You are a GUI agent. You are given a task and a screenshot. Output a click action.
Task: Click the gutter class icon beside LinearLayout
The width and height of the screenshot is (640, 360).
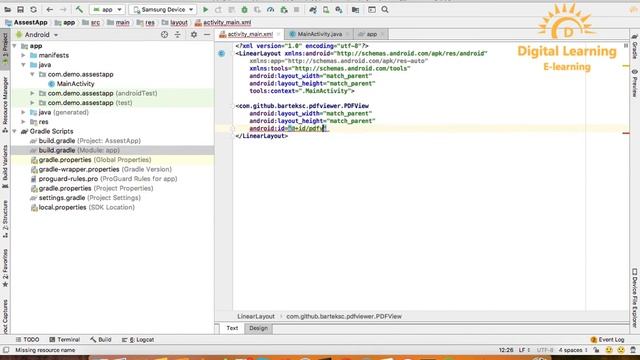(222, 53)
